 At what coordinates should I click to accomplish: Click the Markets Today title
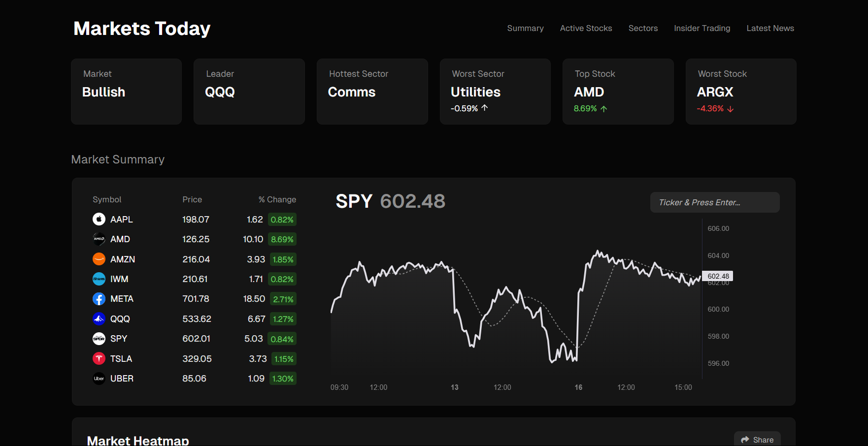click(x=142, y=29)
